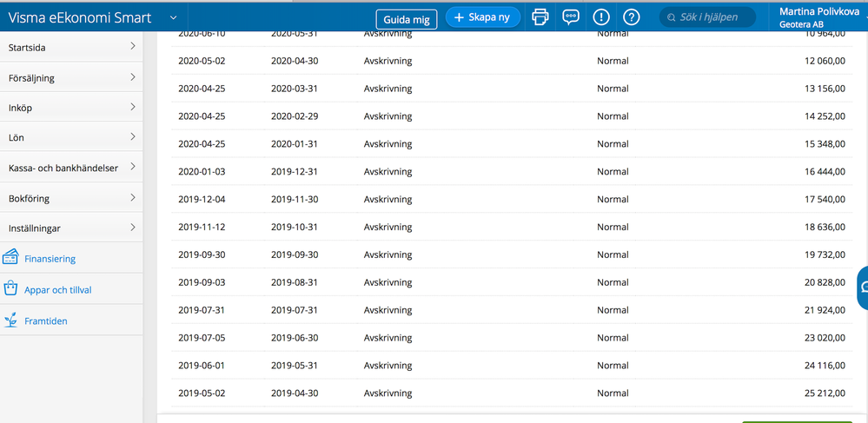The height and width of the screenshot is (423, 868).
Task: Open the question mark help icon
Action: (632, 17)
